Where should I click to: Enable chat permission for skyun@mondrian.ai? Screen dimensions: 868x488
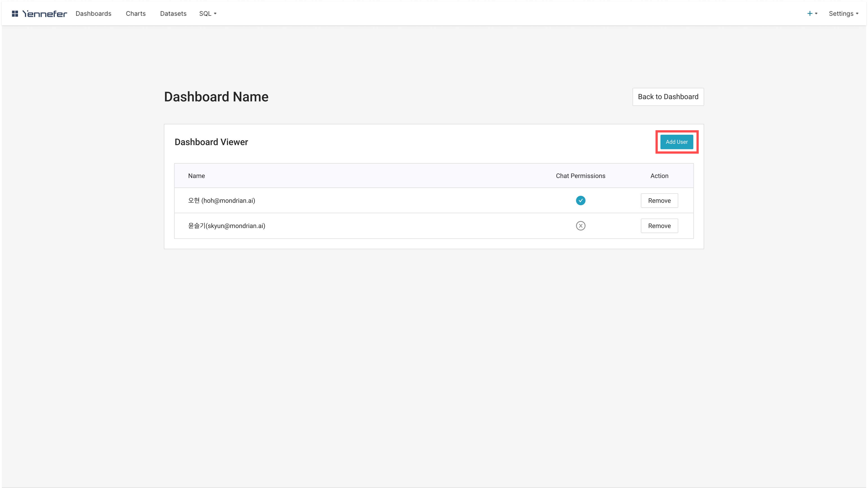pos(580,226)
